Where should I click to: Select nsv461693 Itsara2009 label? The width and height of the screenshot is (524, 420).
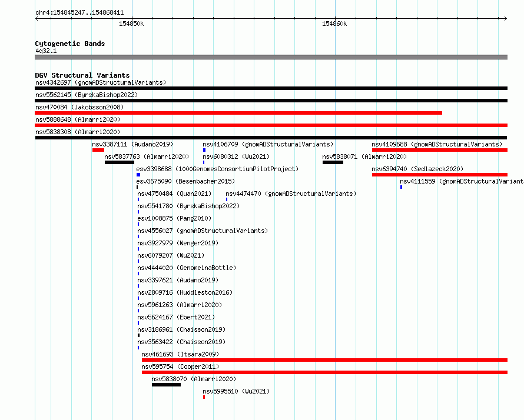(181, 354)
